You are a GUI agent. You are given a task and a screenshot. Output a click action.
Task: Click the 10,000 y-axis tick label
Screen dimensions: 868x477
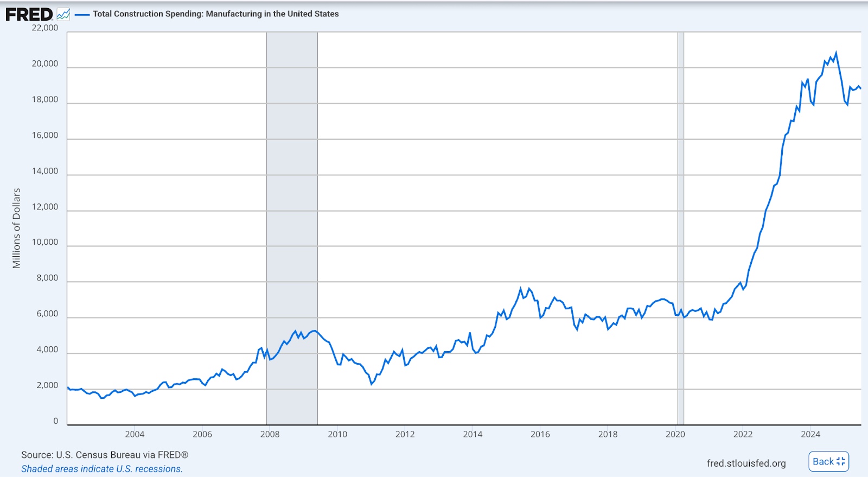point(45,242)
